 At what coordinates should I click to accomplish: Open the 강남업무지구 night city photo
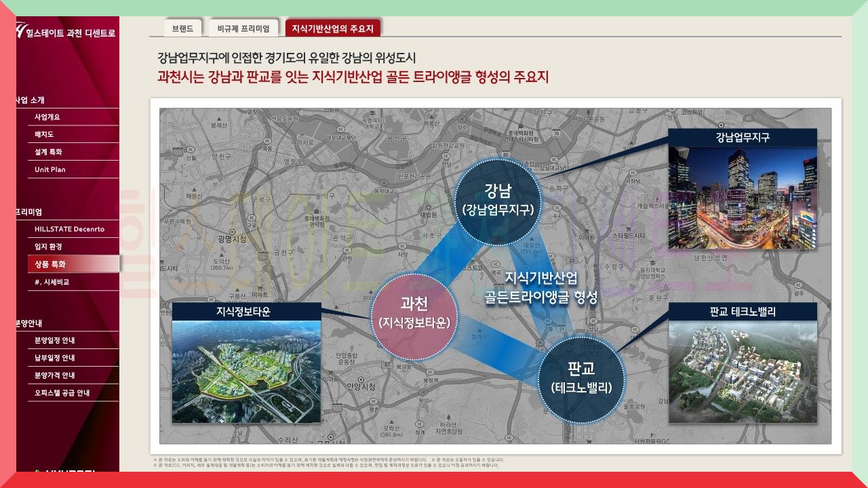point(743,197)
